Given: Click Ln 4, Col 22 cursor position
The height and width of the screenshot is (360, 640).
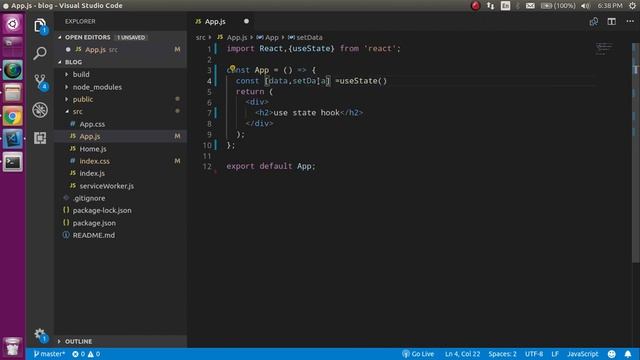Looking at the screenshot, I should point(462,354).
